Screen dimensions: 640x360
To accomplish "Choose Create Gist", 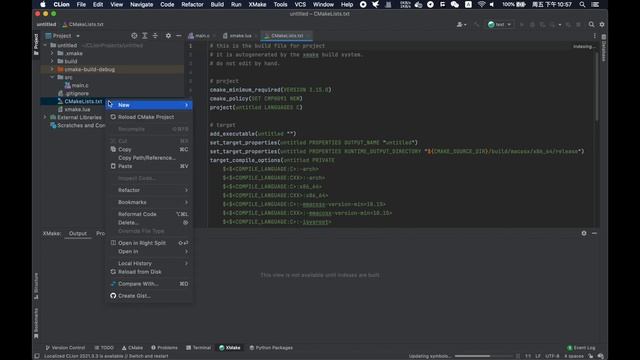I will coord(149,296).
